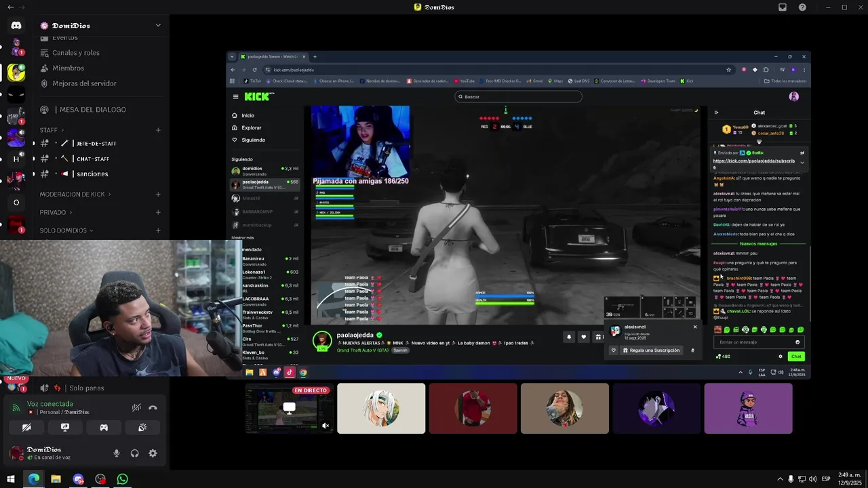Add a channel to SOLO DOMIDIOS category

[x=158, y=230]
